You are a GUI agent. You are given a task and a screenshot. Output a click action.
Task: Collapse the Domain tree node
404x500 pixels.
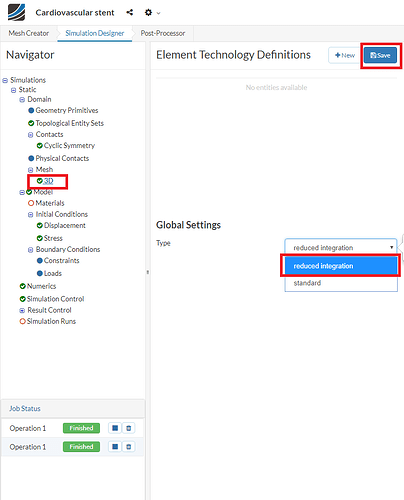[x=22, y=100]
